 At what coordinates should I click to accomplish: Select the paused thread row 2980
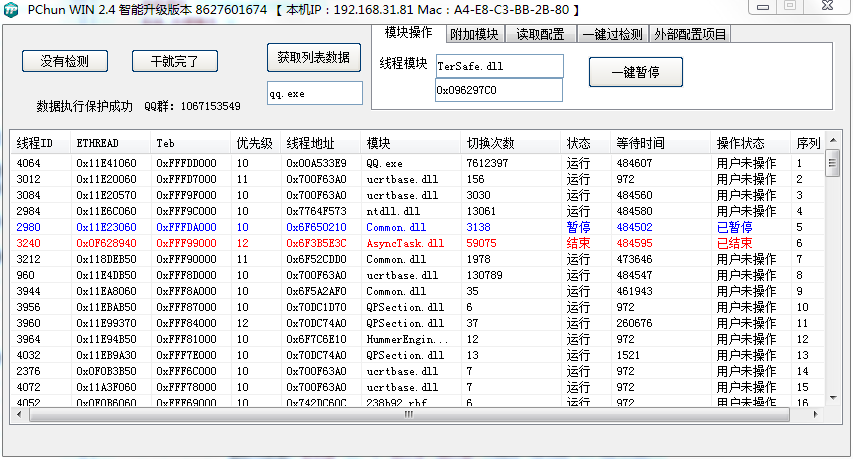(x=400, y=227)
